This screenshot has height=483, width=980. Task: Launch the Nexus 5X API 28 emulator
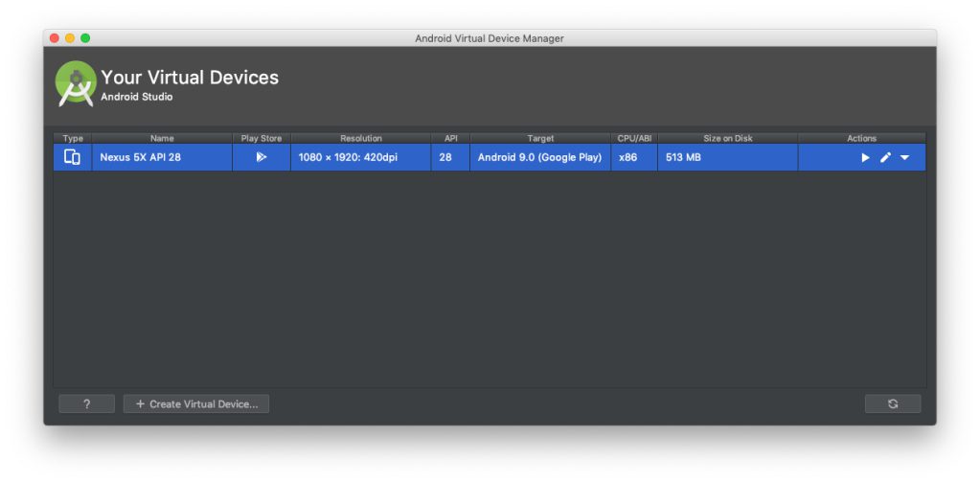[x=866, y=157]
